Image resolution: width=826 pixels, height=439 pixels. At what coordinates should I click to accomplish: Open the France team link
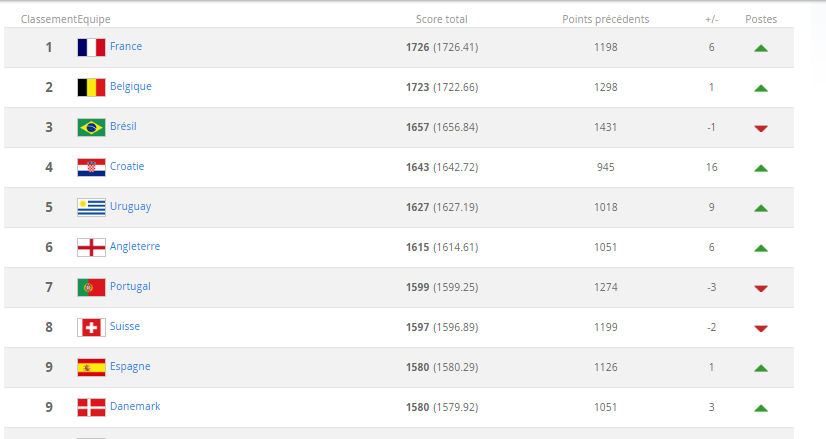click(126, 46)
